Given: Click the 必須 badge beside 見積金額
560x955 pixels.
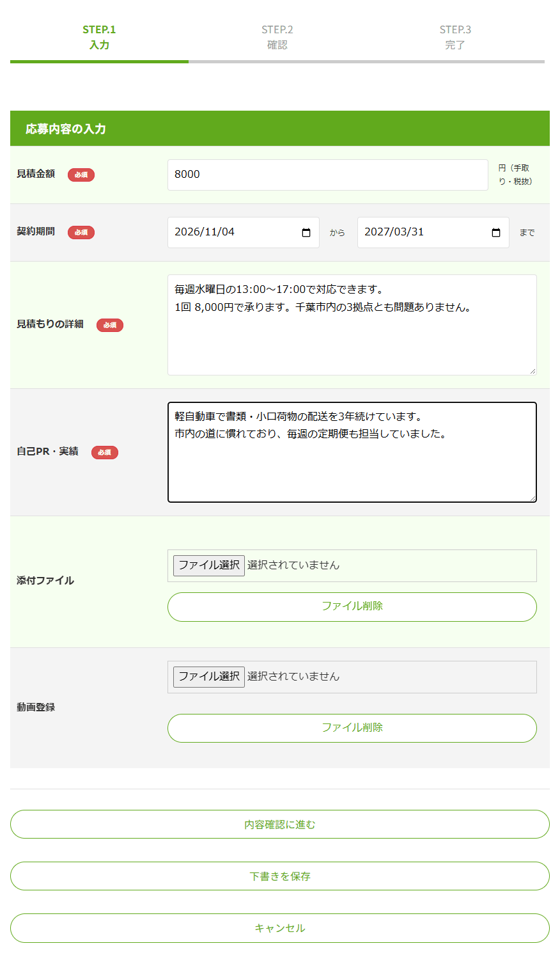Looking at the screenshot, I should coord(81,175).
